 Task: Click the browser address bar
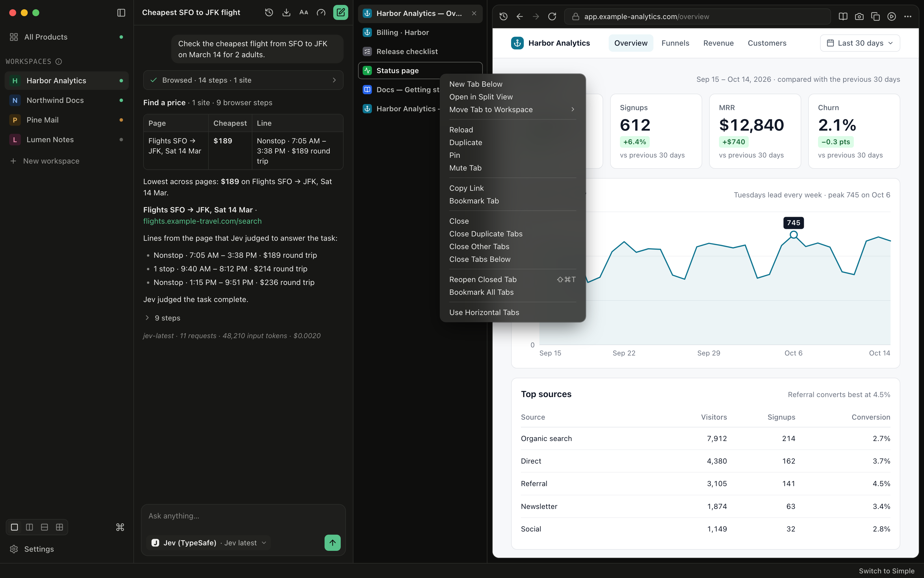698,16
